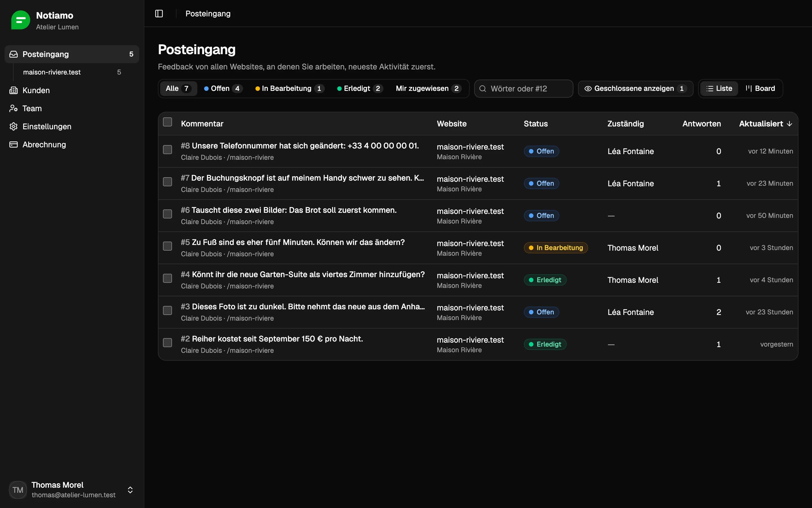Viewport: 812px width, 508px height.
Task: Select the checkbox for comment #8
Action: tap(167, 150)
